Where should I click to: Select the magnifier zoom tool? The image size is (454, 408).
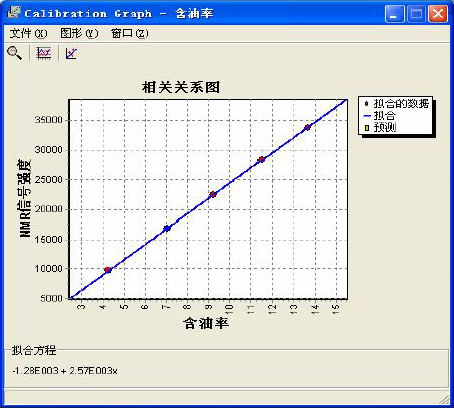tap(14, 53)
